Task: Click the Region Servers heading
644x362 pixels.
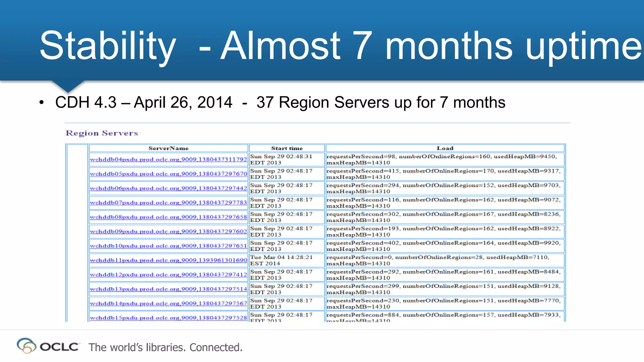Action: 102,133
